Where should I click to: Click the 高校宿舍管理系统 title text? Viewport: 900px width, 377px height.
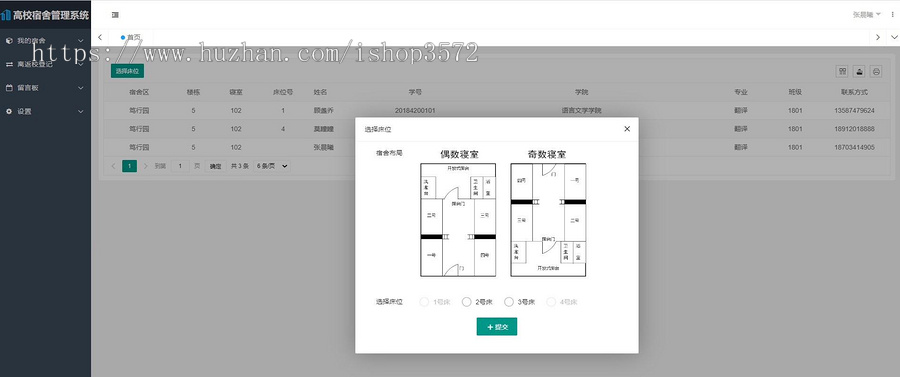[x=51, y=15]
